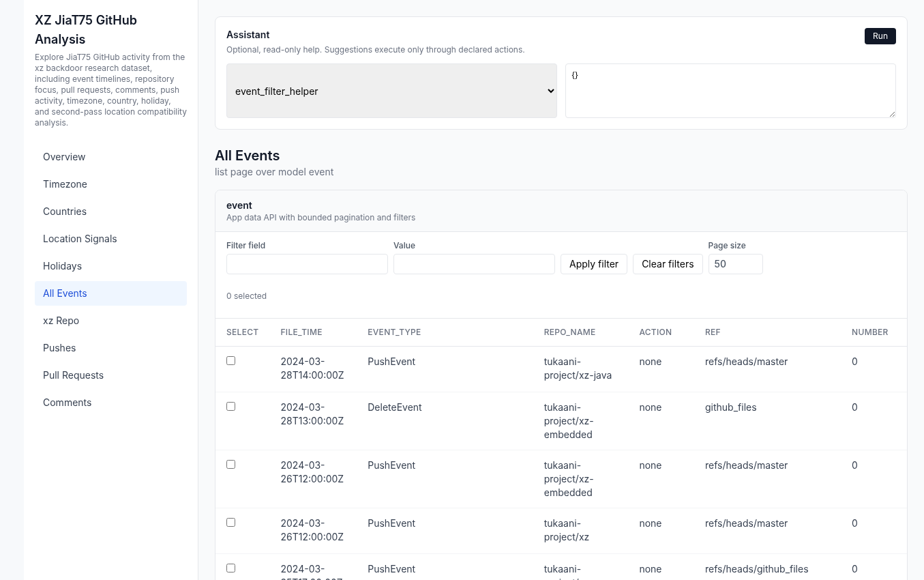
Task: Focus the assistant JSON parameters textarea
Action: (730, 91)
